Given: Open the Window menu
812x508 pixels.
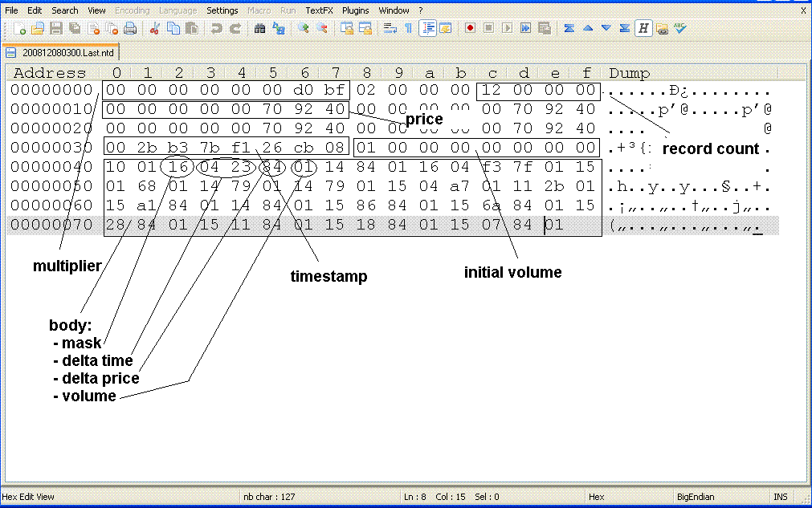Looking at the screenshot, I should coord(394,10).
